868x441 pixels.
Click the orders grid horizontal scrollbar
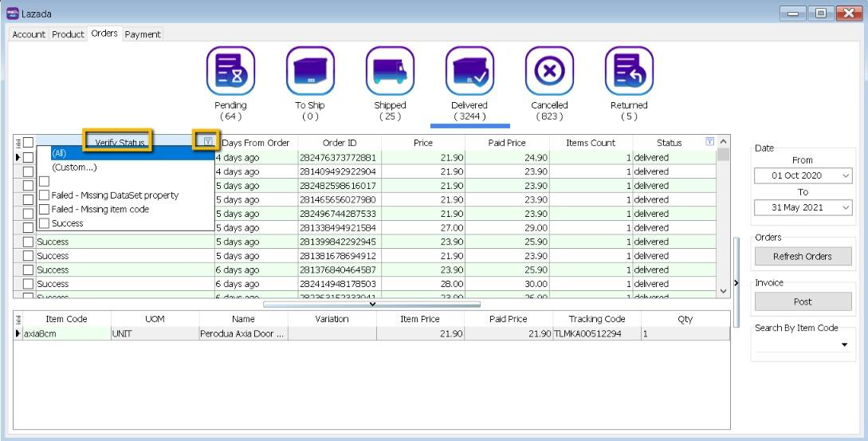coord(371,304)
